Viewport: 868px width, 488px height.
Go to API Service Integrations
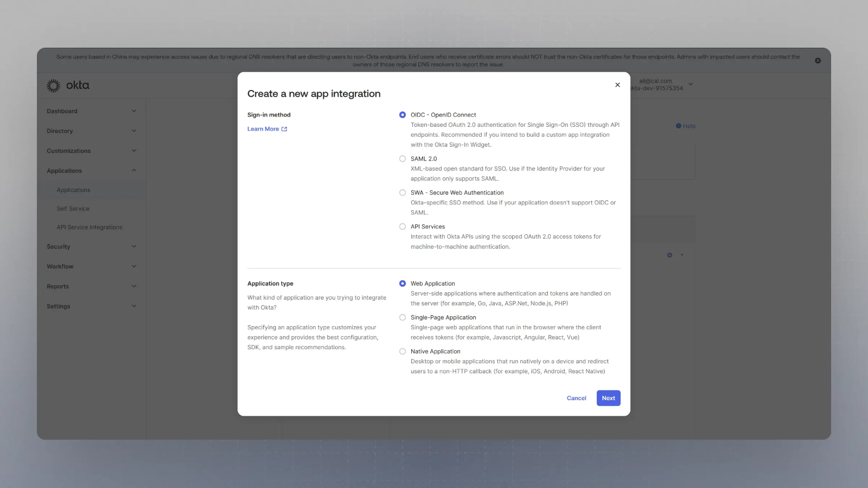(90, 227)
